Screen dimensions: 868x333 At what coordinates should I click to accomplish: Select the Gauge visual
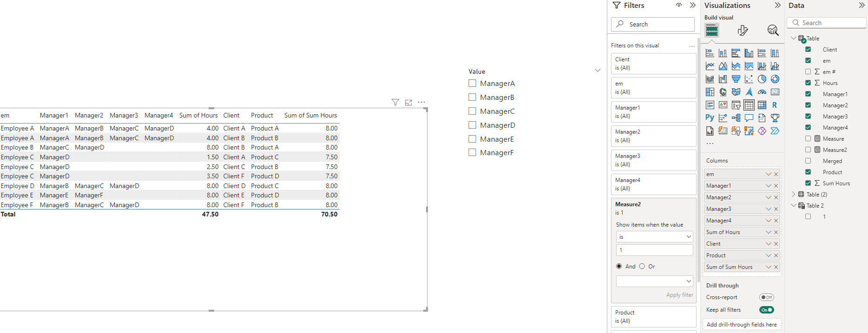point(762,92)
